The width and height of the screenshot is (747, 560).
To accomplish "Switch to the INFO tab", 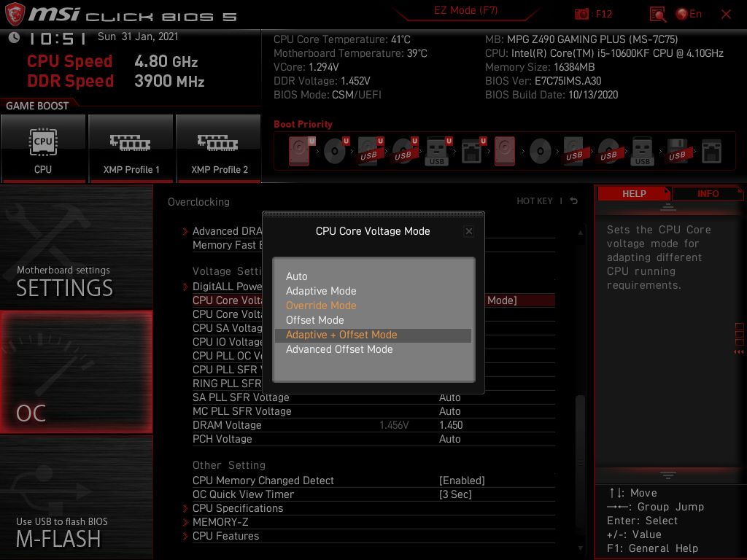I will click(708, 194).
